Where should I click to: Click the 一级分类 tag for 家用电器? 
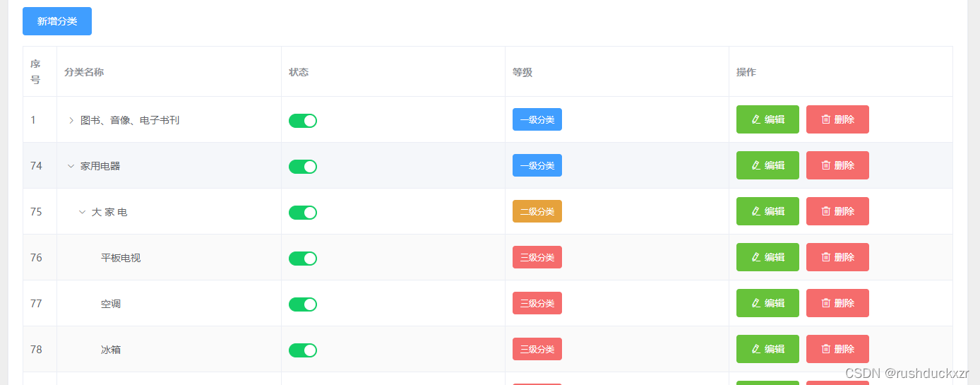537,165
